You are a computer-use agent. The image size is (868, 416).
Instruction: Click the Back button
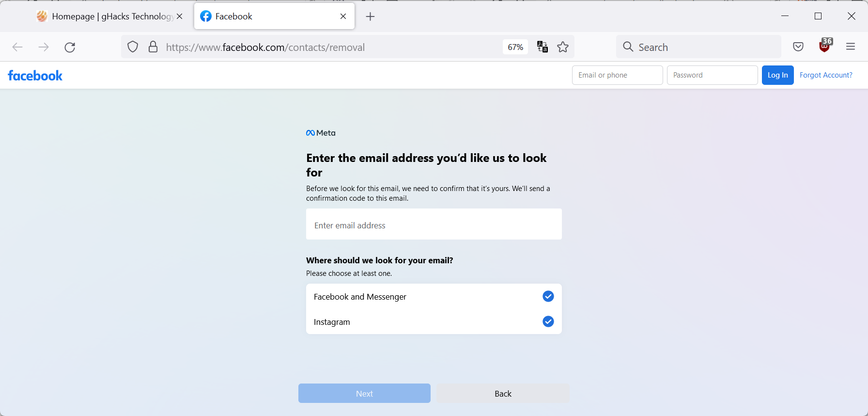point(503,393)
